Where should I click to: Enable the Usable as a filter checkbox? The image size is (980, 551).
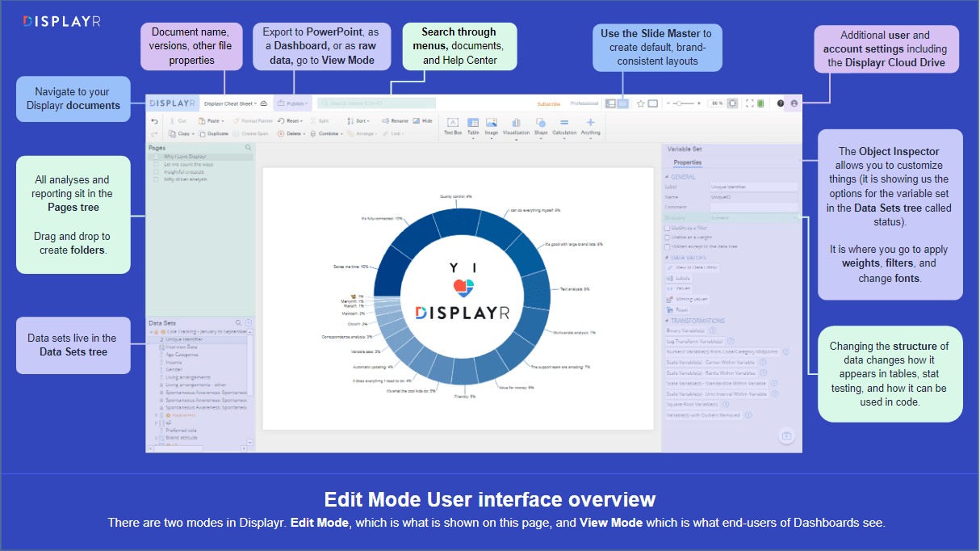point(667,228)
